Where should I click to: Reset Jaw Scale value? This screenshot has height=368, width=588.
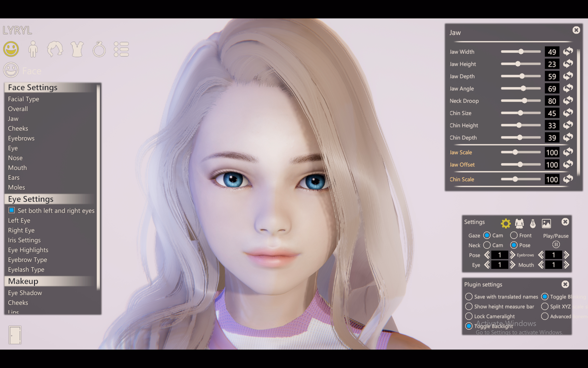[x=568, y=152]
